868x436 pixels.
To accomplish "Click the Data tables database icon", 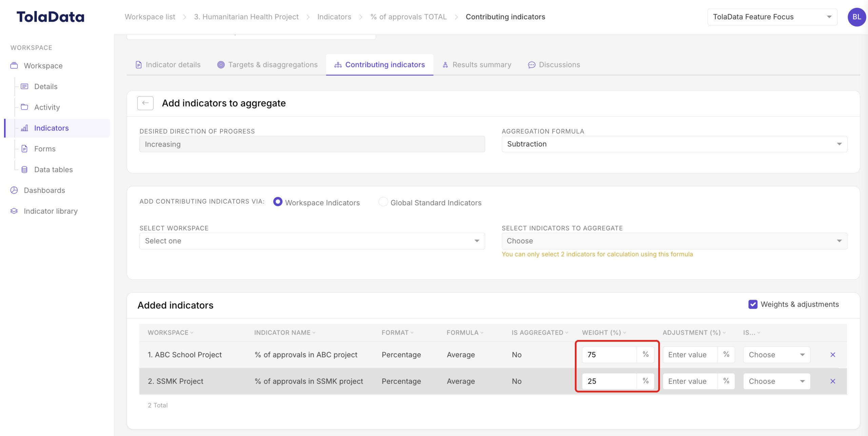I will pos(24,169).
